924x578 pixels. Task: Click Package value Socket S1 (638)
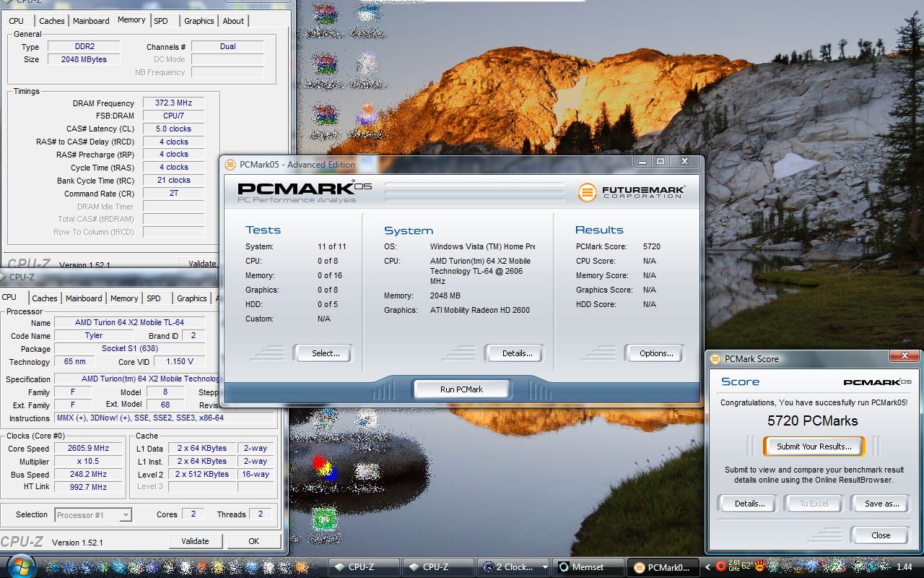coord(129,348)
